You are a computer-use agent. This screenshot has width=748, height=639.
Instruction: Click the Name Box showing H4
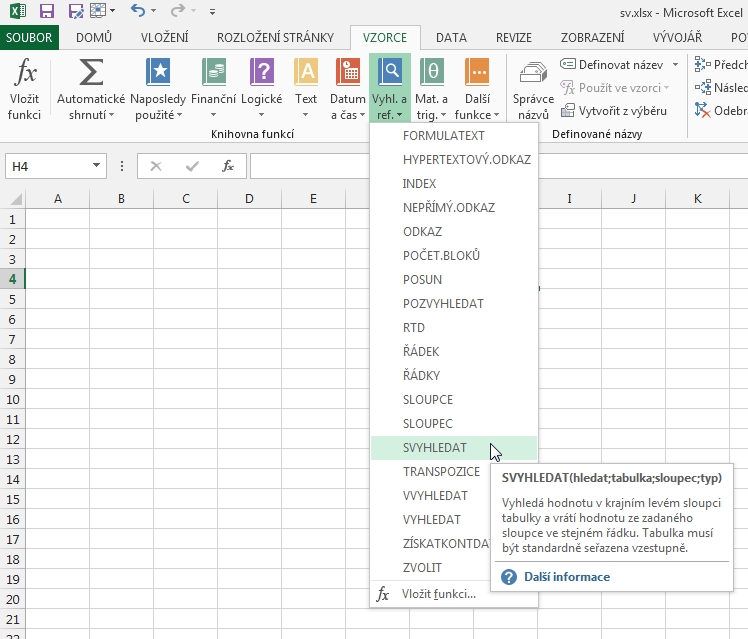pos(48,166)
